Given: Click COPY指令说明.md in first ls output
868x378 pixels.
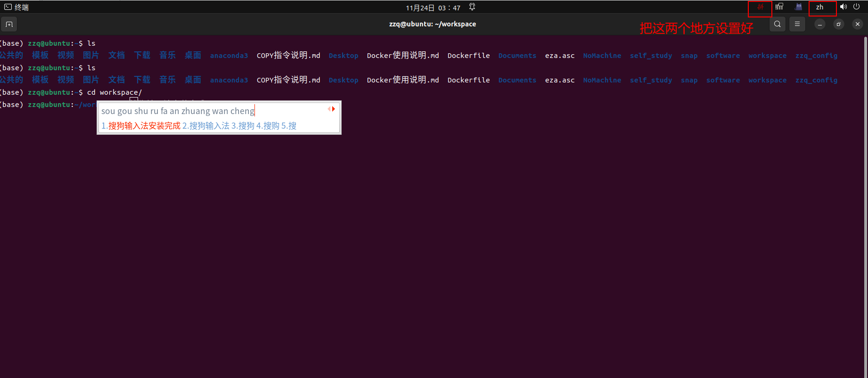Looking at the screenshot, I should click(x=288, y=56).
